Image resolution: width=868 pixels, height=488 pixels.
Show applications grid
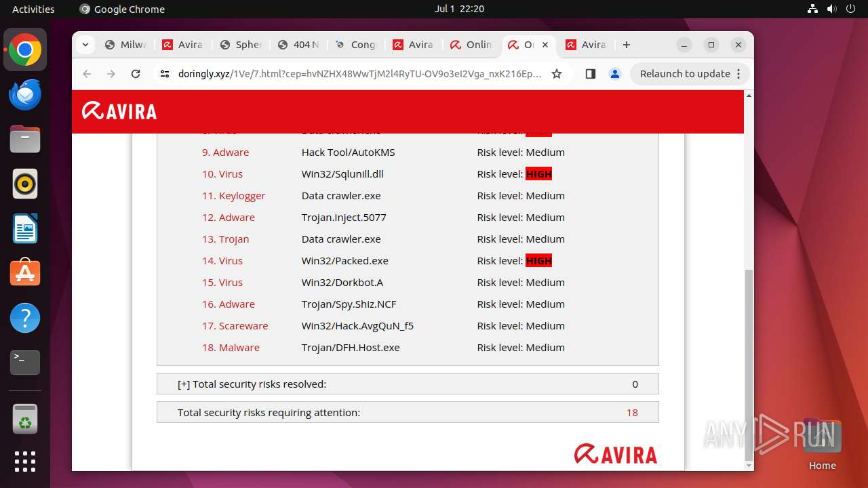(25, 462)
